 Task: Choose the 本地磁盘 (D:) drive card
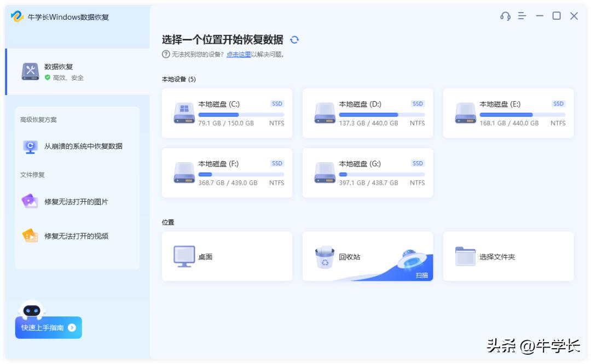tap(367, 113)
